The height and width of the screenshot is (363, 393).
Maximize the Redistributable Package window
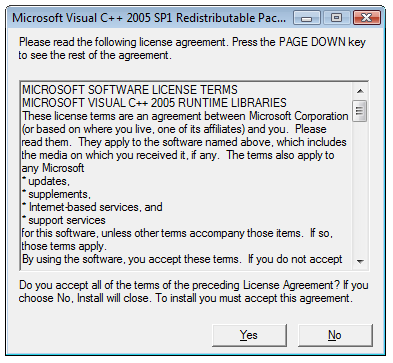pyautogui.click(x=336, y=18)
